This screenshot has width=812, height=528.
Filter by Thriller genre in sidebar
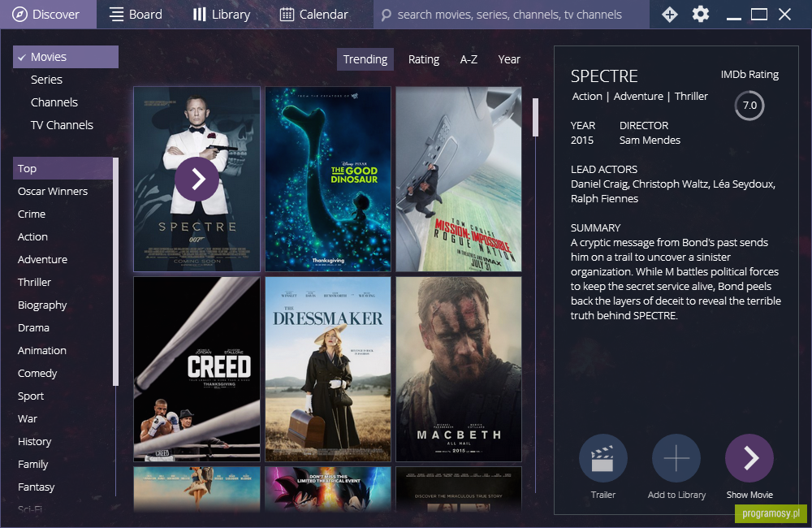[x=34, y=283]
